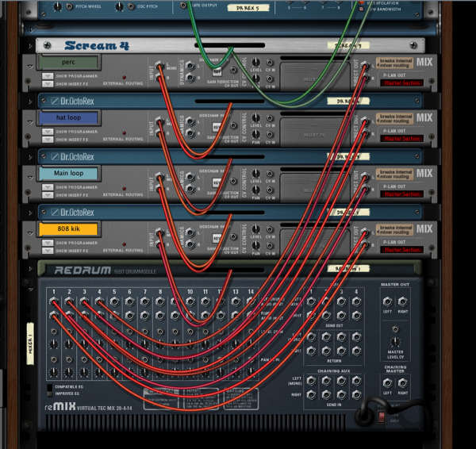Collapse the hat loop mix channel

click(30, 121)
